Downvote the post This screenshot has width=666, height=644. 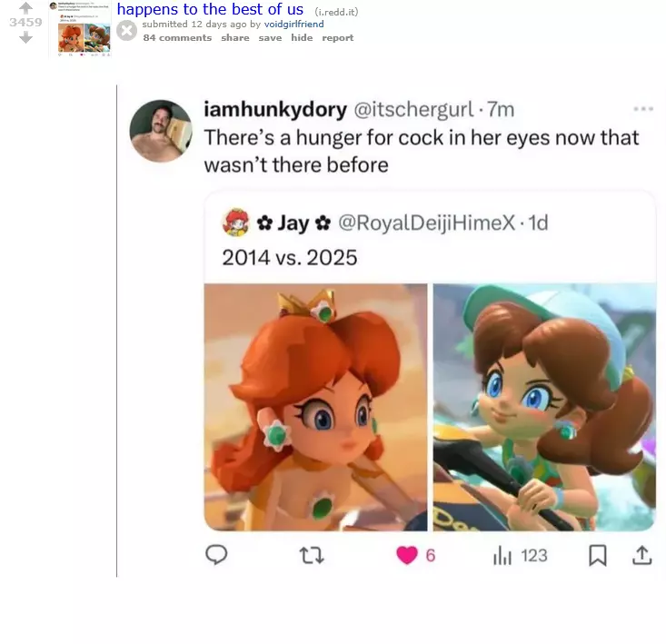pyautogui.click(x=25, y=37)
